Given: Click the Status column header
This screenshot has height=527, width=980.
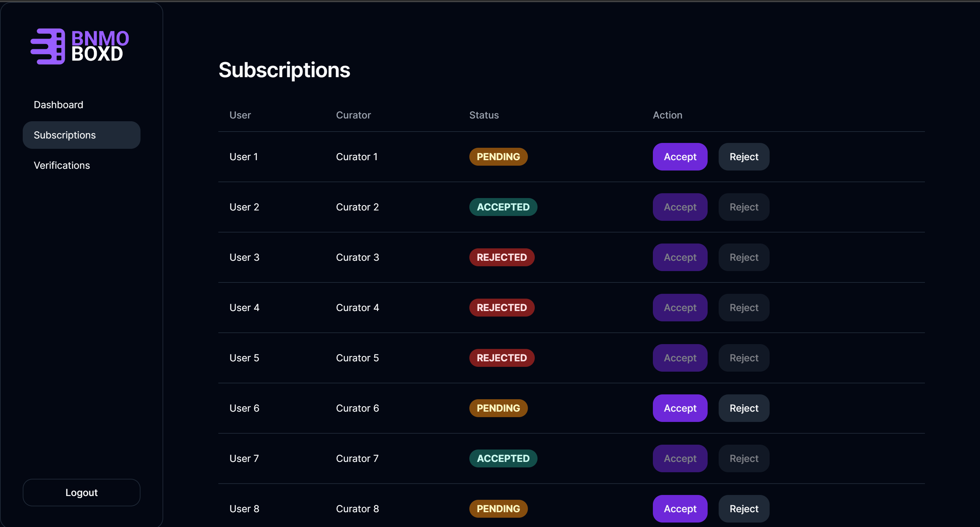Looking at the screenshot, I should coord(483,115).
